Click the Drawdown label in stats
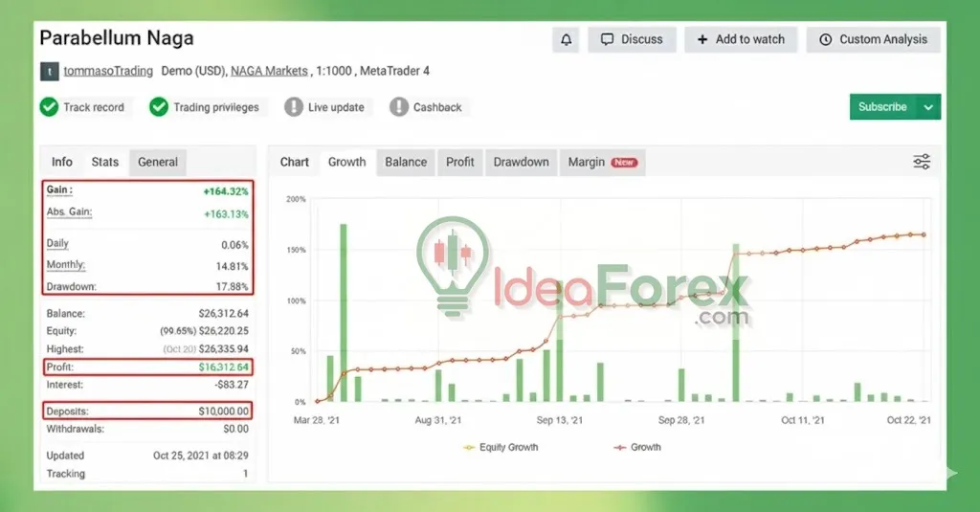Image resolution: width=980 pixels, height=512 pixels. pos(71,286)
